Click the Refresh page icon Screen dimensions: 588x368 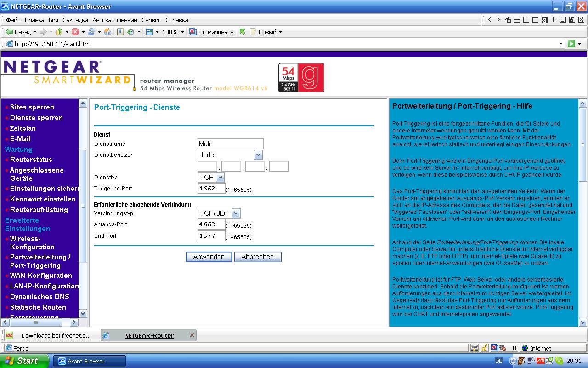91,32
